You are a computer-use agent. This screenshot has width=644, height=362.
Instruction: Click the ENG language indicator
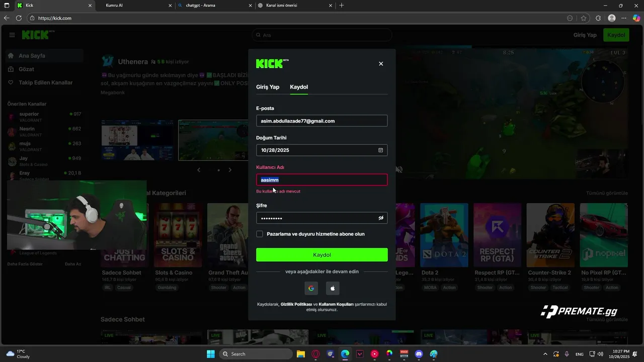pyautogui.click(x=580, y=354)
